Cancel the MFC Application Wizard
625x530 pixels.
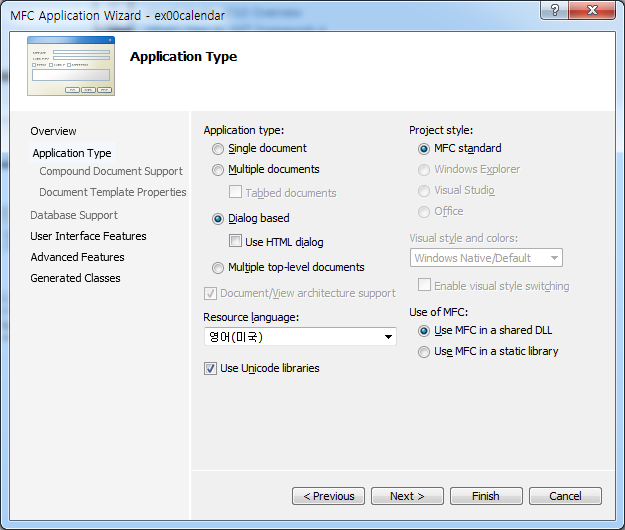pyautogui.click(x=565, y=496)
